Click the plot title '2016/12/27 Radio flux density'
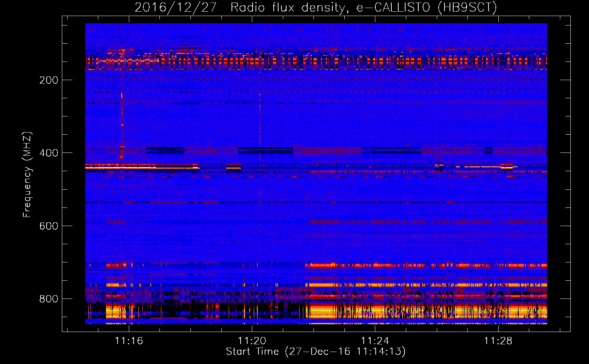This screenshot has width=589, height=364. tap(316, 7)
